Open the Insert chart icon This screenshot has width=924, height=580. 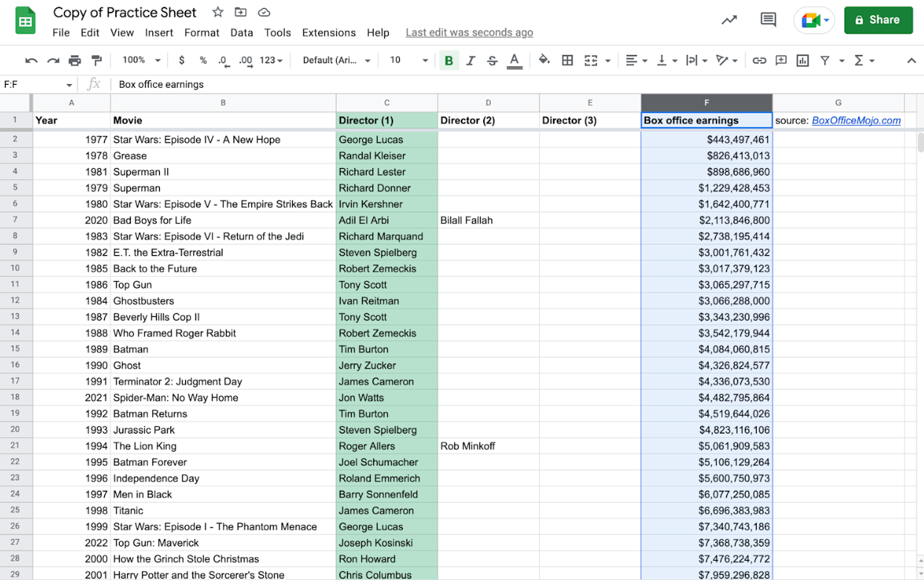click(802, 60)
